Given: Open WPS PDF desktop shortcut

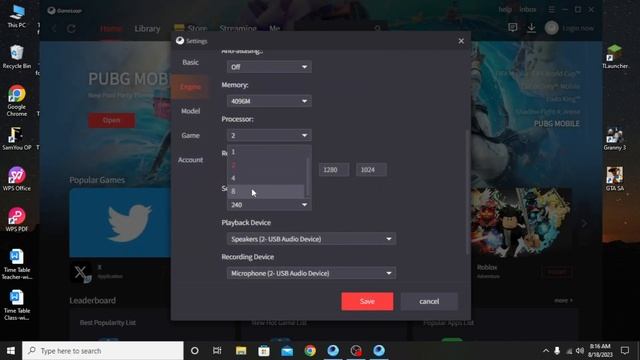Looking at the screenshot, I should (17, 220).
